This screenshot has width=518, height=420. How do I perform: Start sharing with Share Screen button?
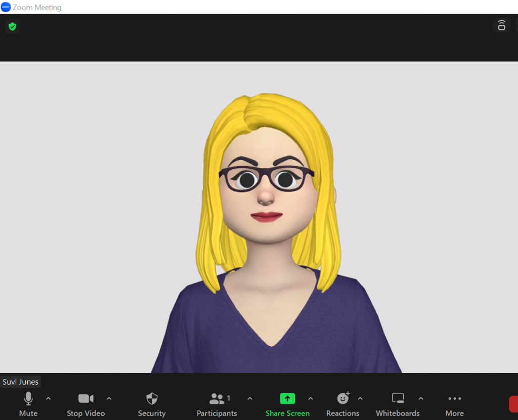click(287, 399)
